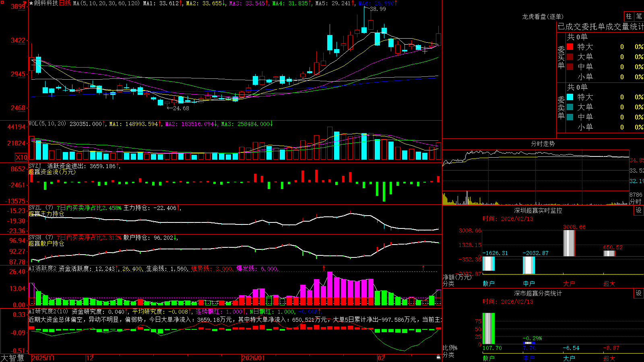Viewport: 644px width, 362px height.
Task: Click the 超赢主力持仓 label
Action: tap(46, 214)
